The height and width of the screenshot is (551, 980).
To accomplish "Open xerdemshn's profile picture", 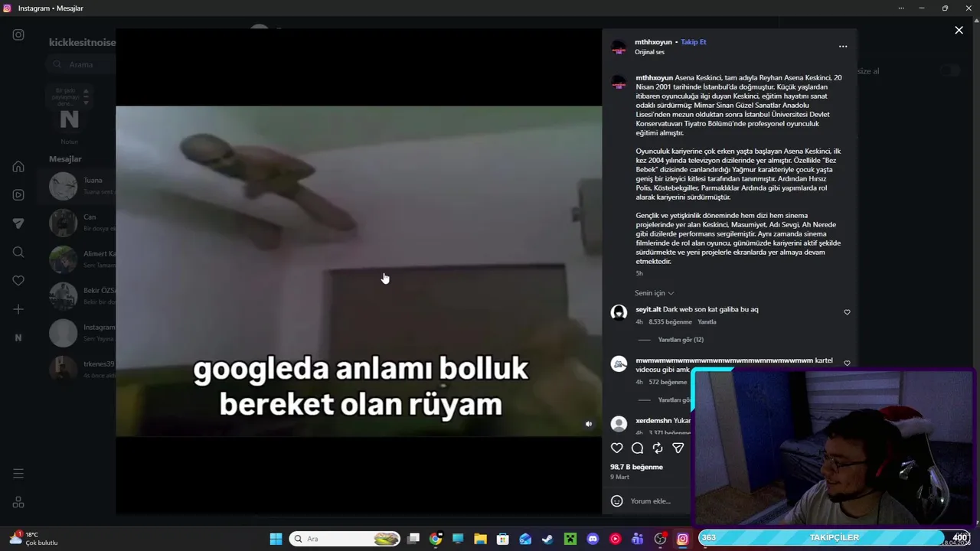I will [x=619, y=424].
